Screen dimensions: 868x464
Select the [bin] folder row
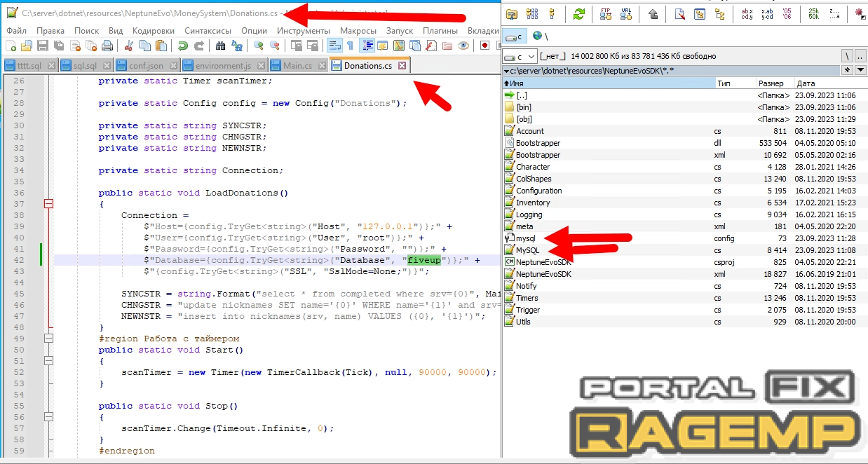(684, 107)
